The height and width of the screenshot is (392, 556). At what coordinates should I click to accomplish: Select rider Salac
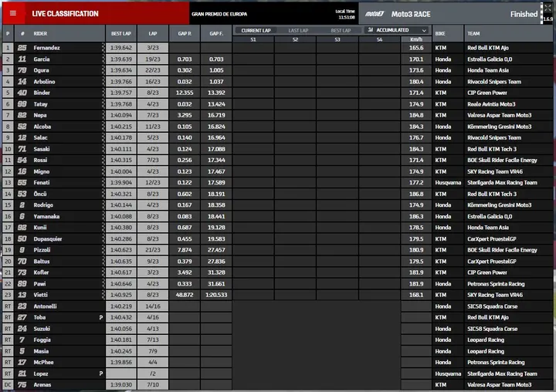point(40,137)
